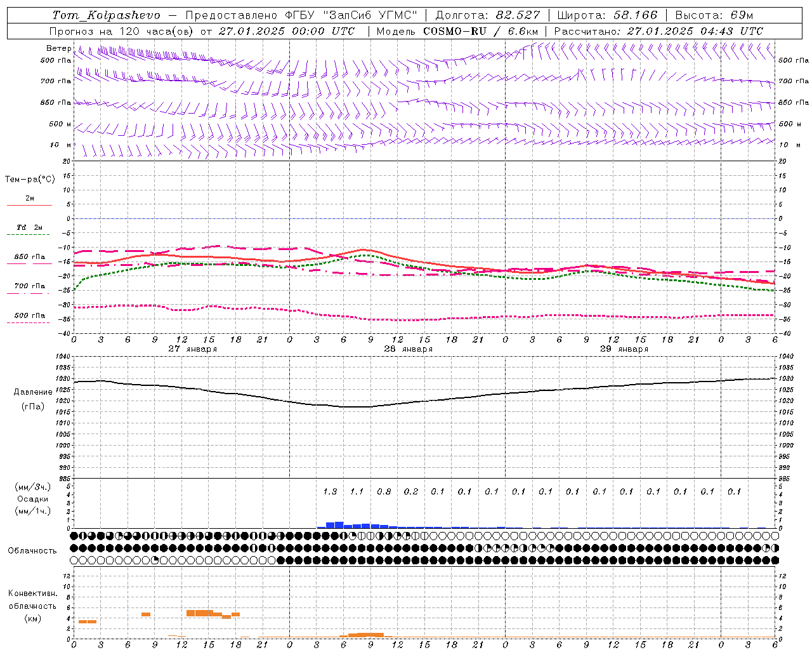Click the 27 января date label
This screenshot has height=650, width=812.
193,349
